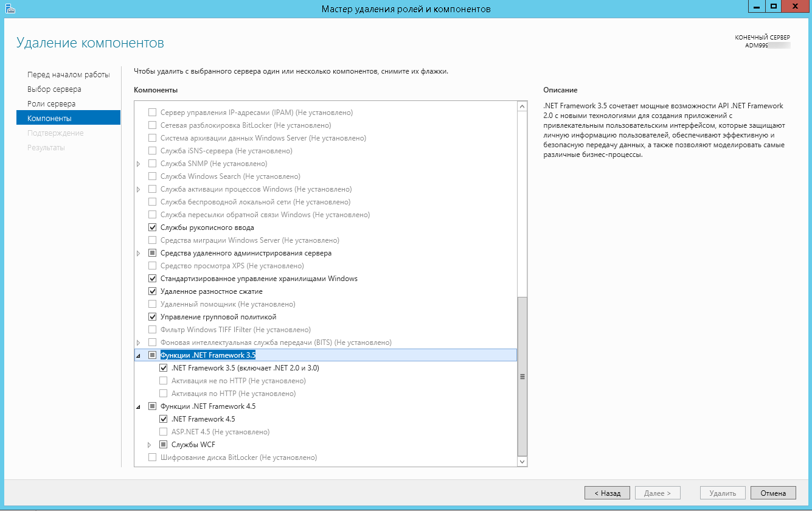This screenshot has height=511, width=812.
Task: Uncheck the .NET Framework 4.5 checkbox
Action: (x=163, y=419)
